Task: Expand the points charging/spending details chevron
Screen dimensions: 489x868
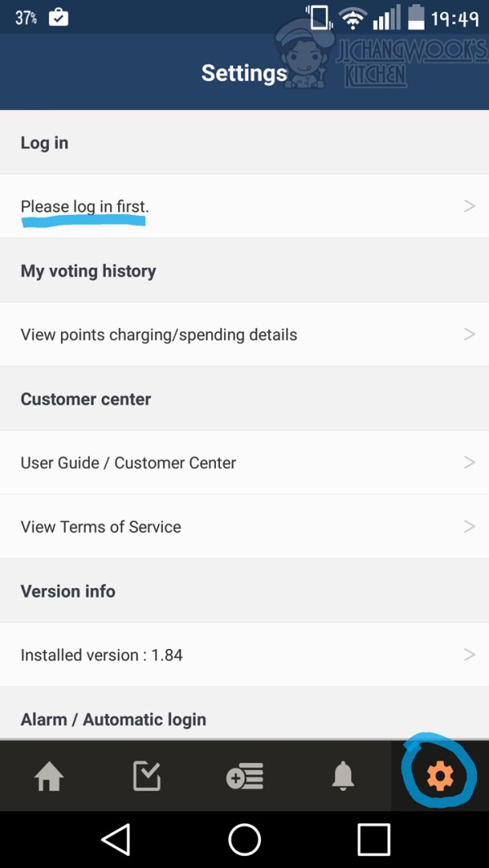Action: (x=469, y=334)
